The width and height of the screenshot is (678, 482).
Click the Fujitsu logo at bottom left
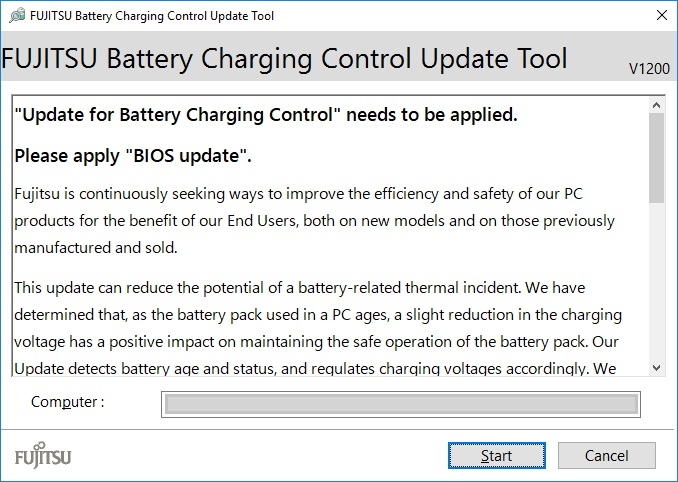pos(43,457)
